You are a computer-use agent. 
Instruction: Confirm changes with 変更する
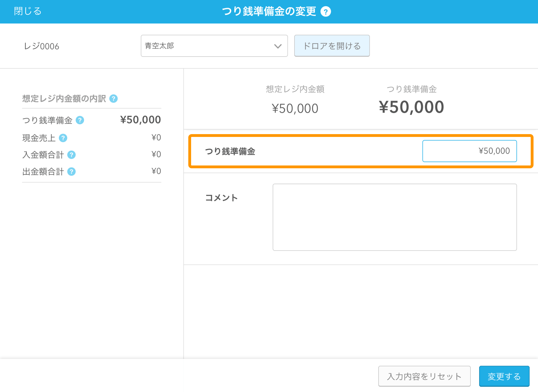click(504, 376)
